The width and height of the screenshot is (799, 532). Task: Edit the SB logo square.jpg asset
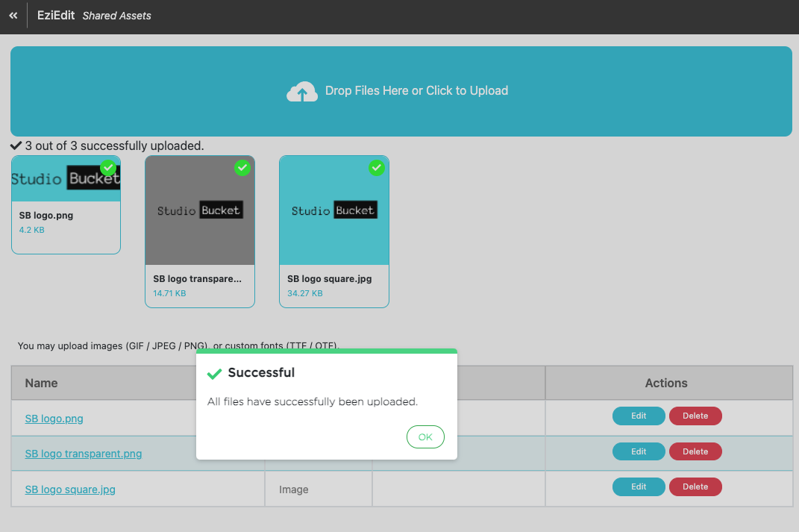[x=639, y=486]
